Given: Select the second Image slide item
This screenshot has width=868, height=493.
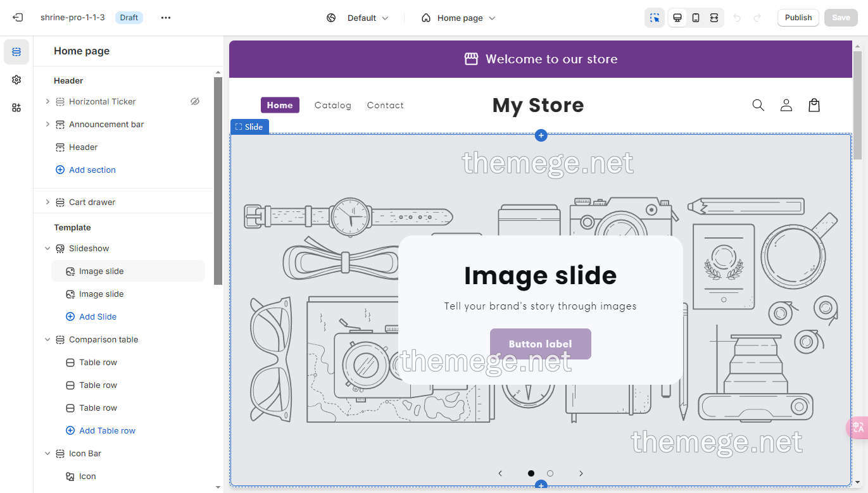Looking at the screenshot, I should (128, 294).
